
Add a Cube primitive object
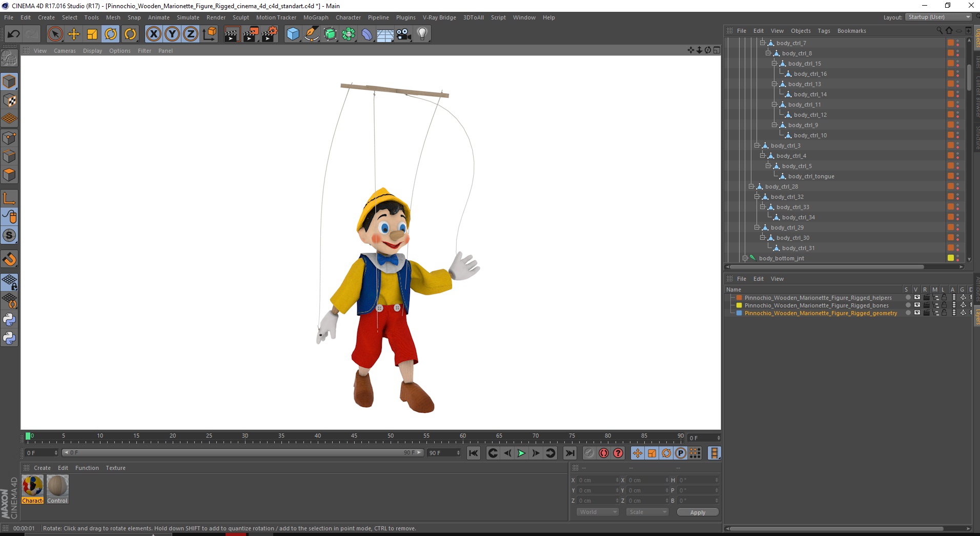[x=293, y=34]
